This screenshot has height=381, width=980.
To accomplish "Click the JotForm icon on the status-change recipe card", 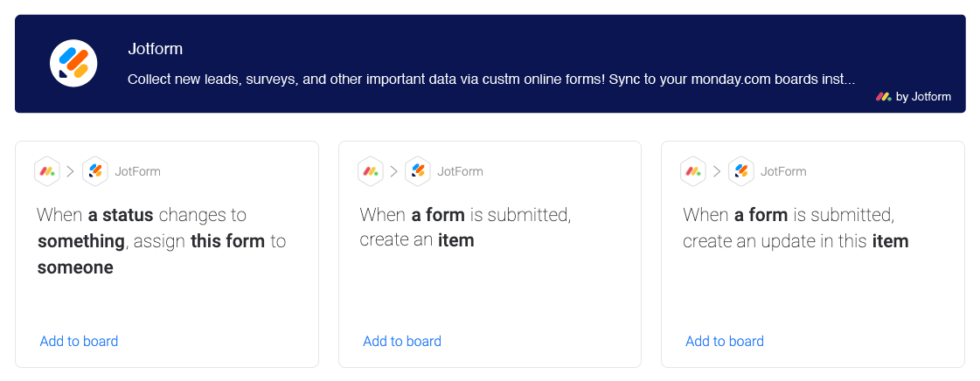I will (95, 171).
